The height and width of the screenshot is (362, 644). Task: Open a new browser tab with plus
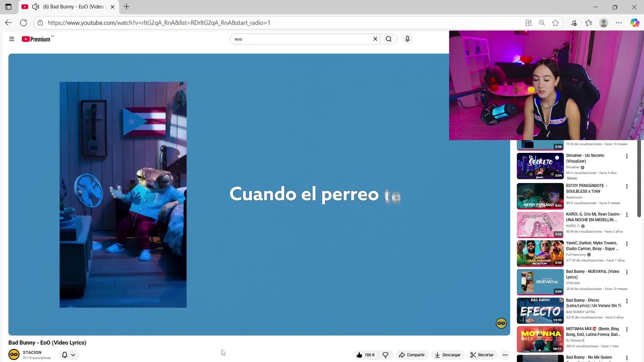point(126,7)
